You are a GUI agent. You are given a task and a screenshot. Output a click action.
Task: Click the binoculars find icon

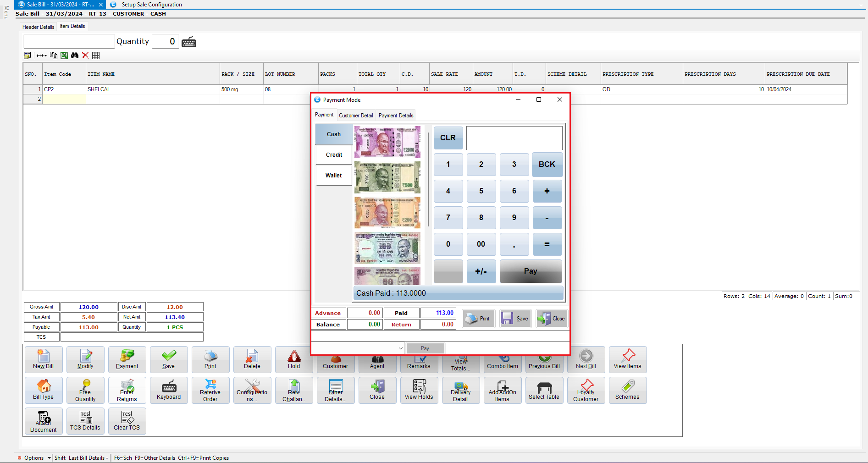coord(75,55)
